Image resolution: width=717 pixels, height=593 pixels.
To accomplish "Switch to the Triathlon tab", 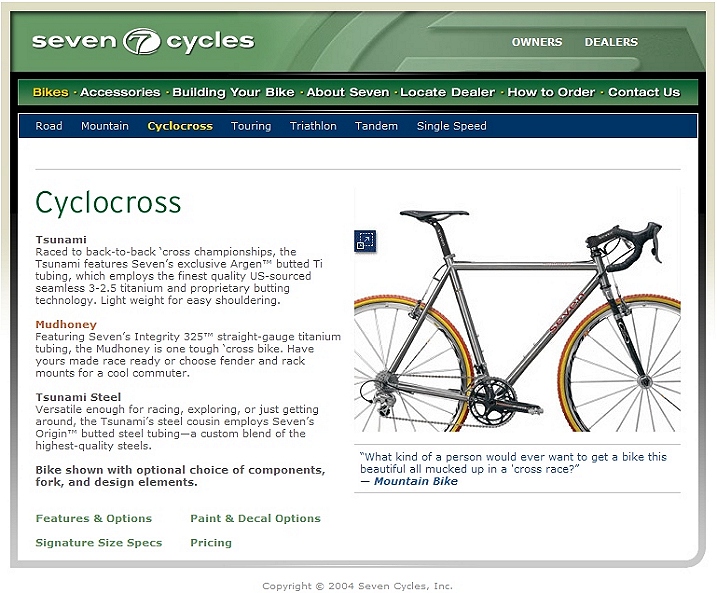I will pyautogui.click(x=313, y=126).
